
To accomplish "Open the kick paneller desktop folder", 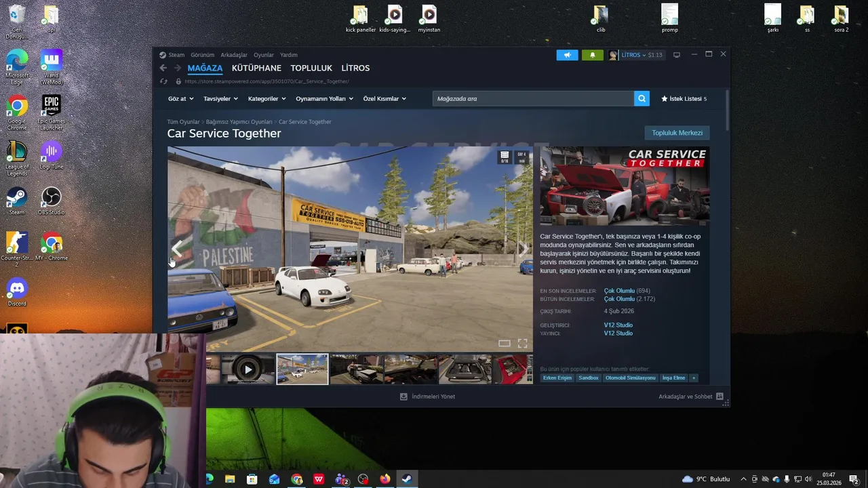I will [x=360, y=19].
